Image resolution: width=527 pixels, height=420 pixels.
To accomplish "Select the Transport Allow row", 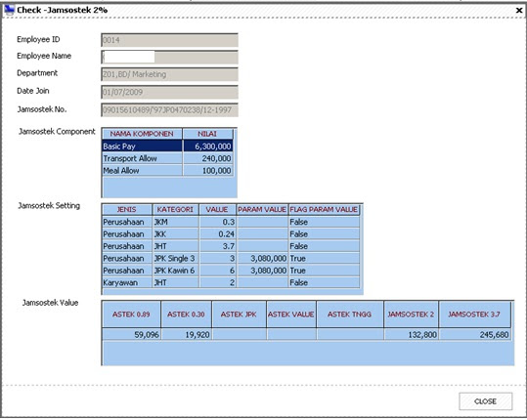I will pyautogui.click(x=167, y=158).
